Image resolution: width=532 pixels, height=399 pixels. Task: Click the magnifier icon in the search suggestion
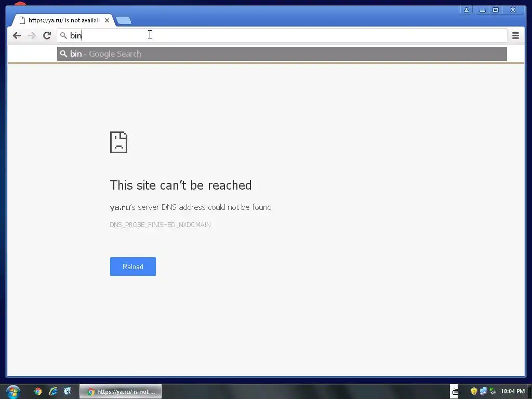point(63,54)
